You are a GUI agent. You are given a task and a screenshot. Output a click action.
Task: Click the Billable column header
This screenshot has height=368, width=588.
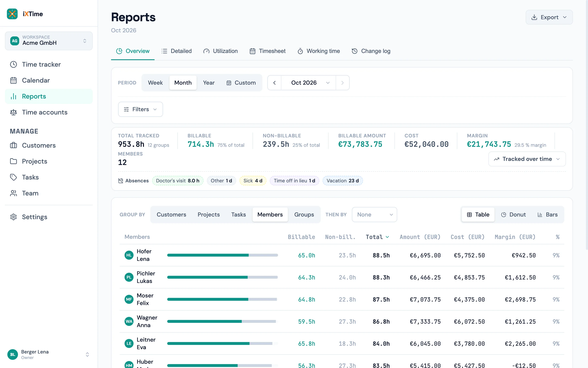coord(301,237)
